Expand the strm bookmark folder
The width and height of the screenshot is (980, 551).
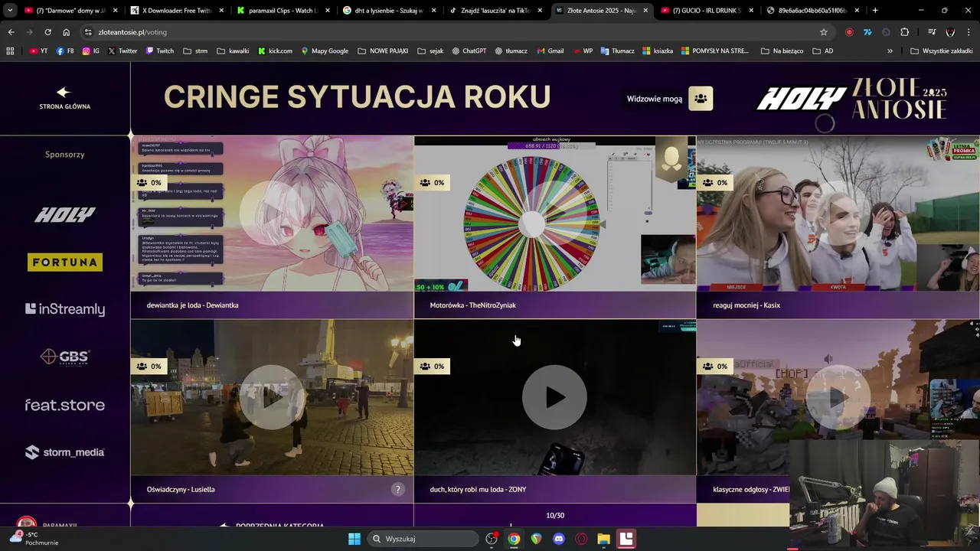tap(195, 51)
